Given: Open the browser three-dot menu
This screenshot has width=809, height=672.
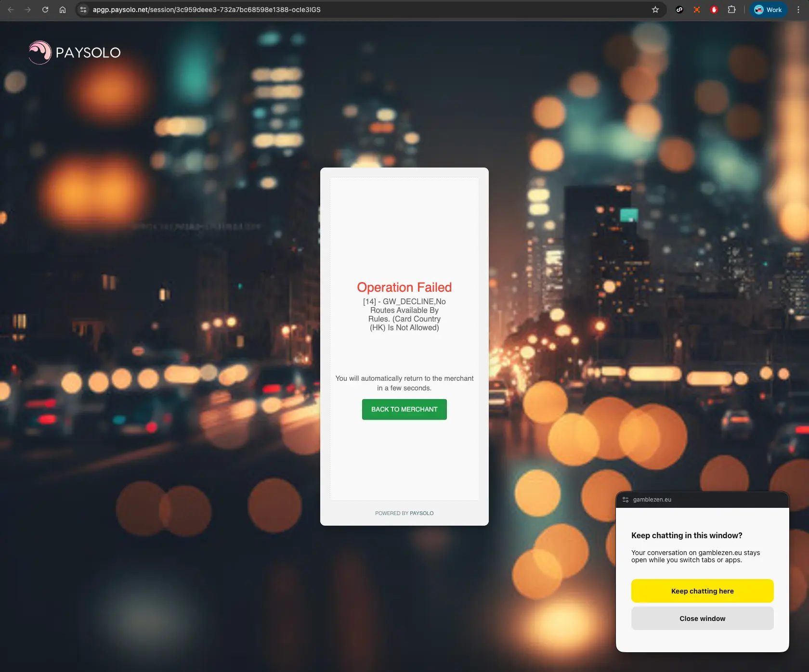Looking at the screenshot, I should click(798, 10).
